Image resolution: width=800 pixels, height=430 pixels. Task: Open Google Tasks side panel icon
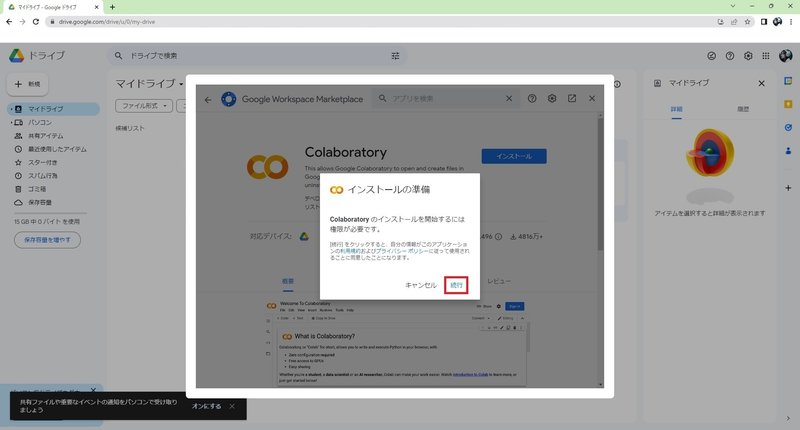(788, 128)
